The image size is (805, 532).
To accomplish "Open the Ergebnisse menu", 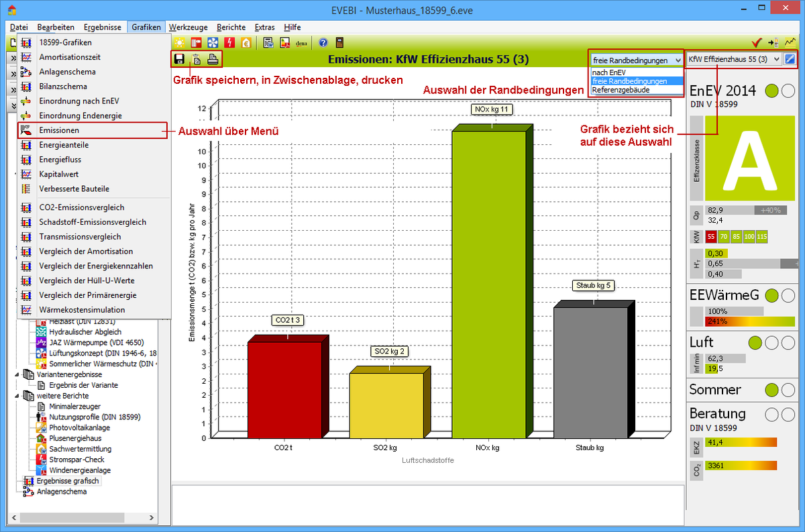I will 103,27.
